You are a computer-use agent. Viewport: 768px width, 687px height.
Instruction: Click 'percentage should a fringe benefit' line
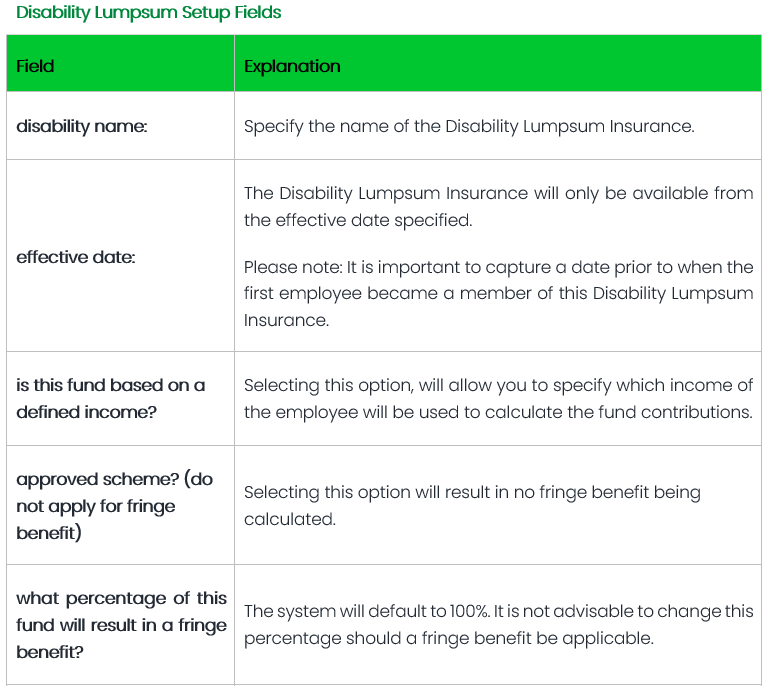tap(448, 638)
